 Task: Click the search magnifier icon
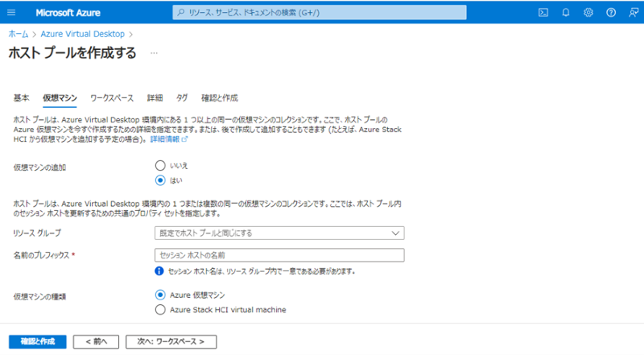coord(180,12)
